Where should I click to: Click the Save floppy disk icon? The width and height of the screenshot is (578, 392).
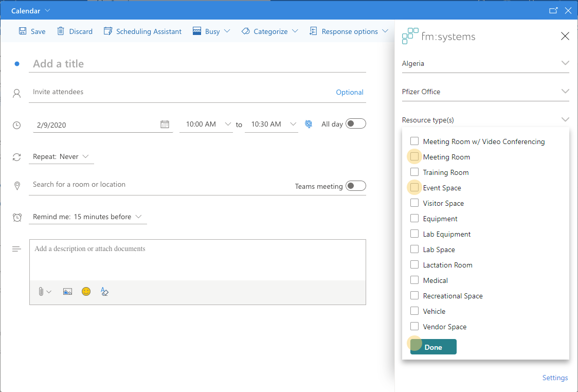pyautogui.click(x=23, y=31)
